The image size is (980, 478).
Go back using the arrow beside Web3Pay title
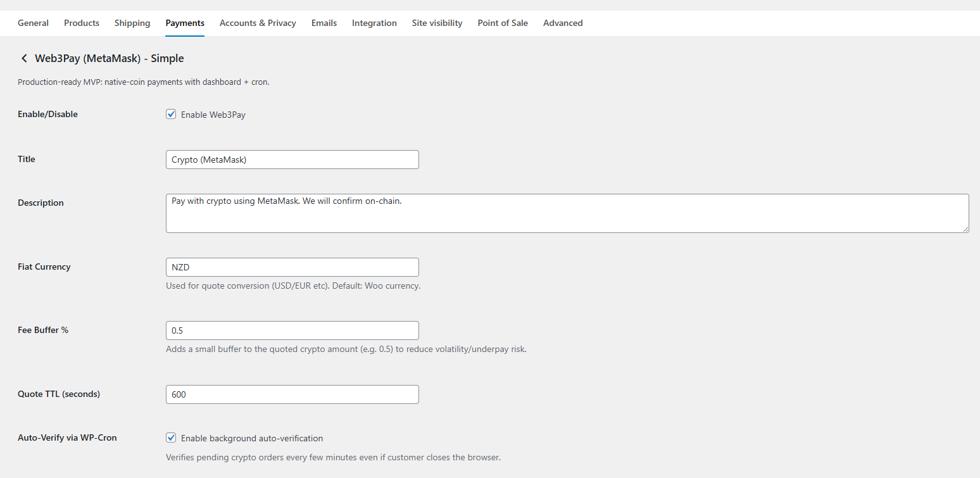click(x=24, y=58)
